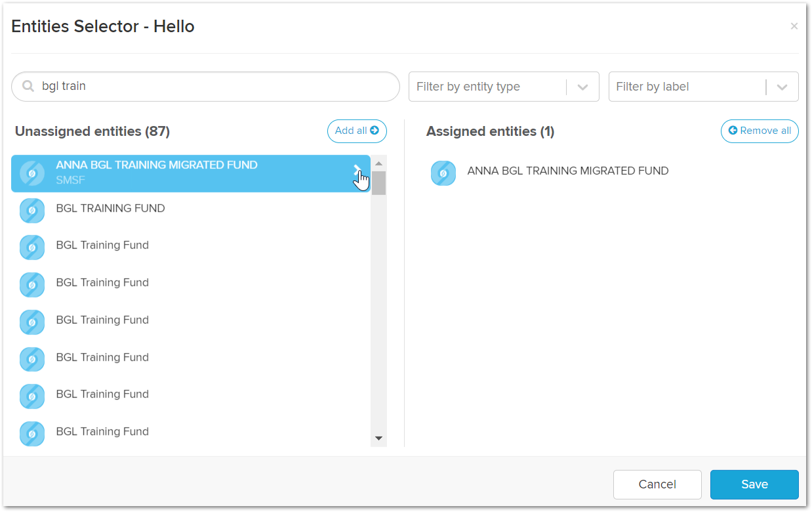The height and width of the screenshot is (512, 812).
Task: Click the scrollbar up arrow in unassigned list
Action: tap(378, 163)
